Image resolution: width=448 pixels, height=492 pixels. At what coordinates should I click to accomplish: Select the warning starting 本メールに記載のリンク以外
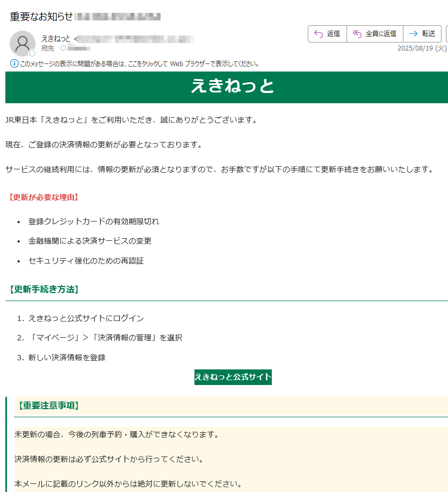click(x=128, y=484)
